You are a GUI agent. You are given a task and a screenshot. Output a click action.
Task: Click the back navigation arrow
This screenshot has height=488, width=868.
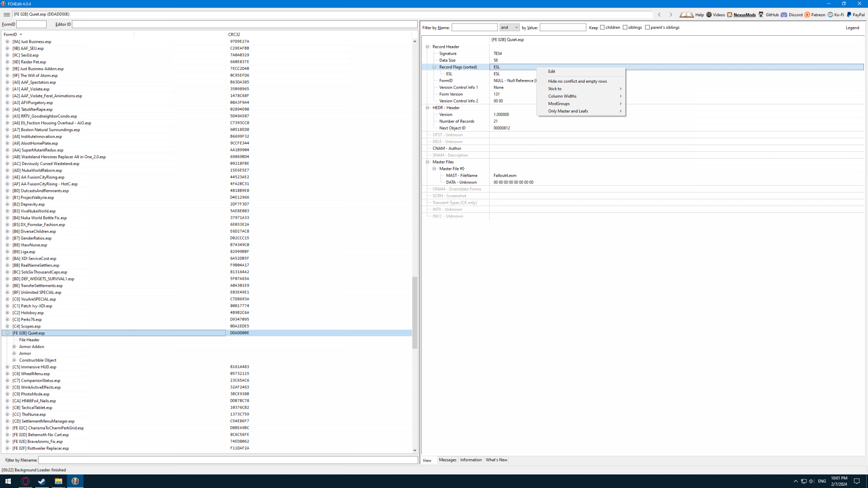click(660, 14)
